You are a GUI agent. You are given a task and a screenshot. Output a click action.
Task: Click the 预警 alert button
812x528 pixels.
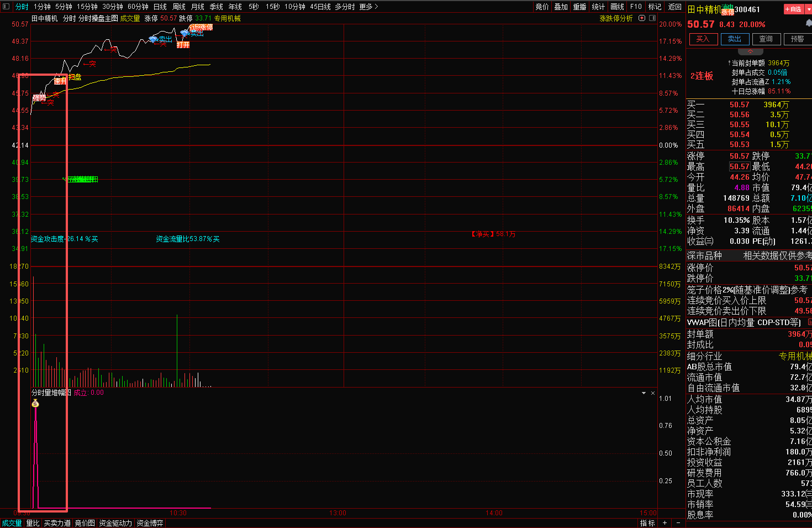point(798,39)
